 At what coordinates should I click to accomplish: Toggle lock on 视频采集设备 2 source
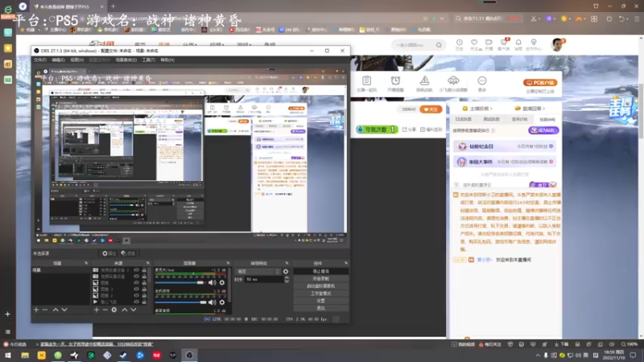[144, 270]
